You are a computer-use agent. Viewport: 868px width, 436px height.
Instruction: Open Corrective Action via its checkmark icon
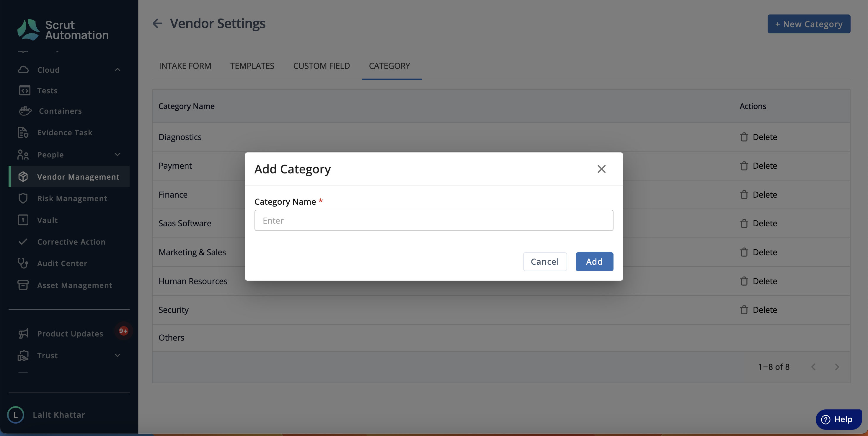click(x=23, y=242)
